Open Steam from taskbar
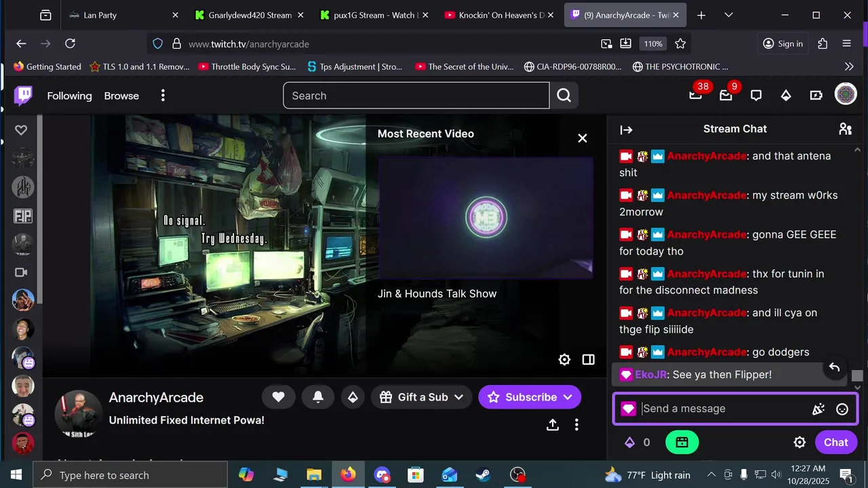Image resolution: width=868 pixels, height=488 pixels. click(484, 475)
